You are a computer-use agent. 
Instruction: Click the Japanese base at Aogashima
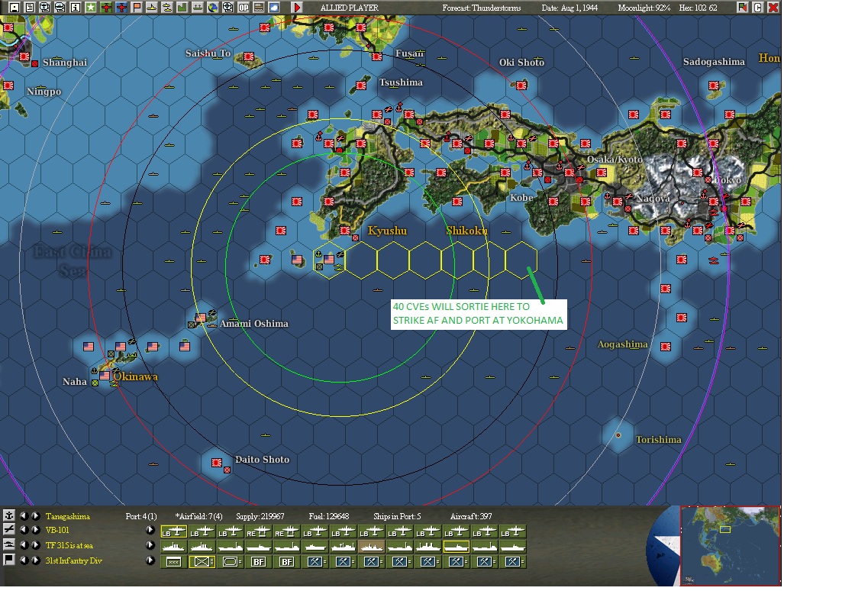[666, 346]
